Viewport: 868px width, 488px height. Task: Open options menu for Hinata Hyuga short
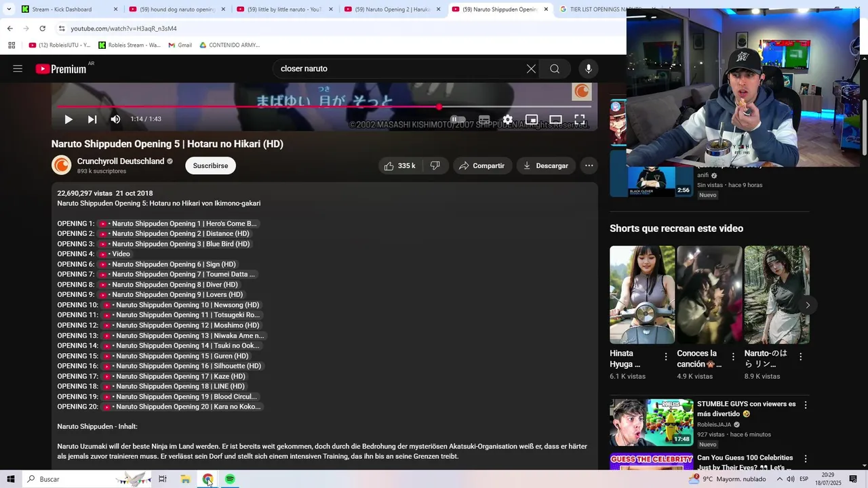[666, 357]
